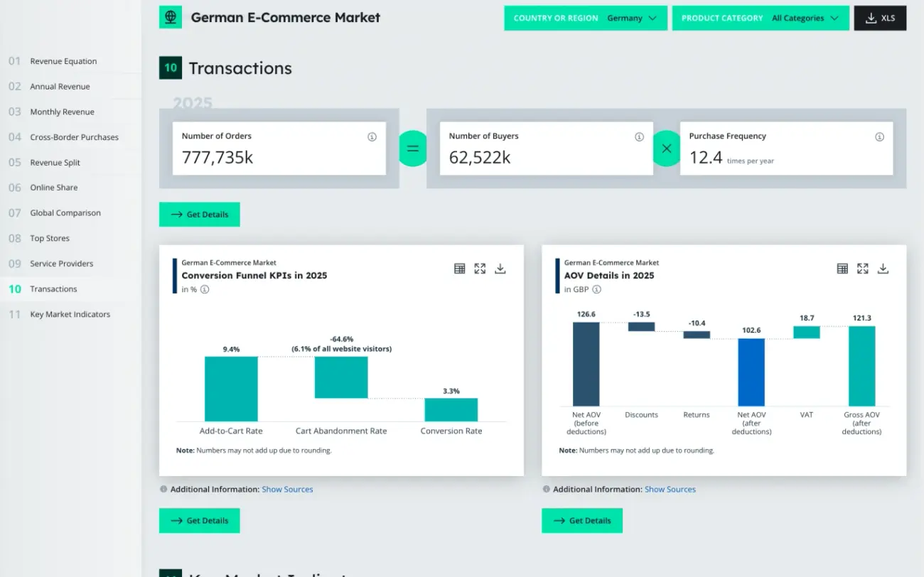Image resolution: width=924 pixels, height=577 pixels.
Task: Click the Net AOV (after deductions) blue bar
Action: tap(751, 372)
